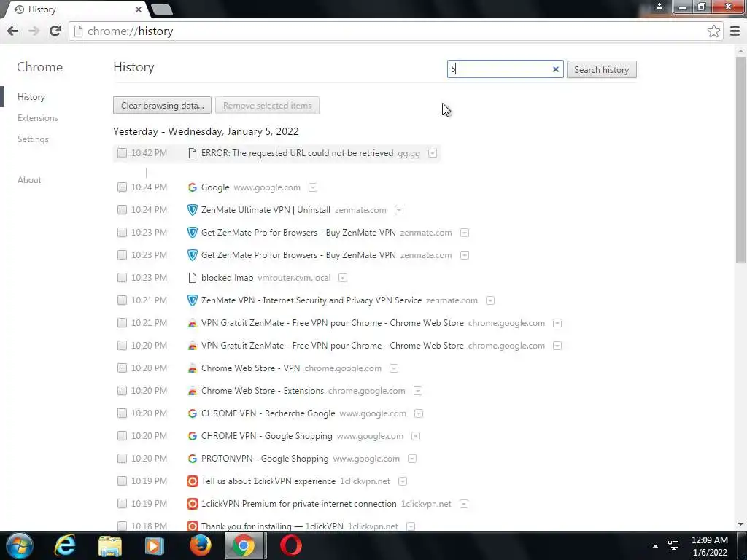Open the dropdown for Chrome Web Store - Extensions
747x560 pixels.
418,391
